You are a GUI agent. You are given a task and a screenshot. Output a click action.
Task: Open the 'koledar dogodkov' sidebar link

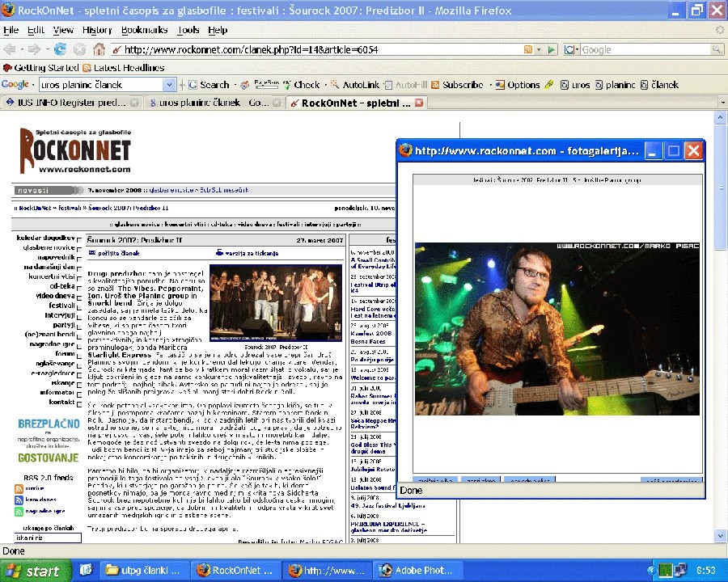[x=45, y=238]
